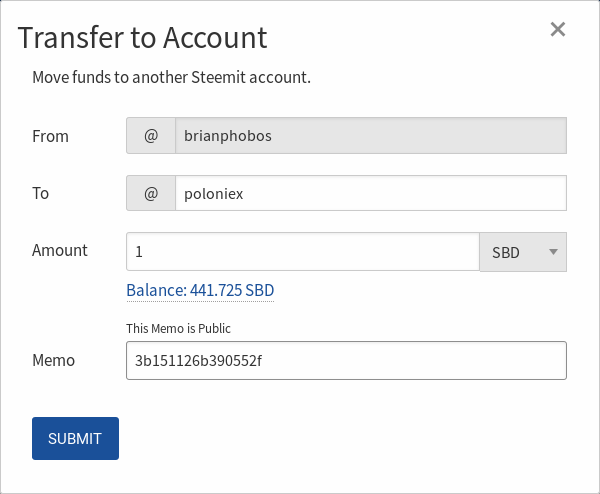Viewport: 600px width, 494px height.
Task: Click the @ prefix beside brianphobos
Action: tap(151, 136)
